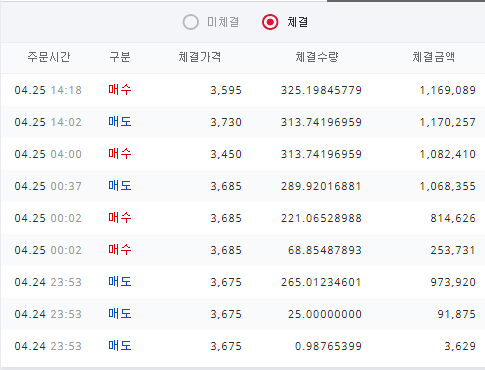Select the 04.25 00:37 order time cell
Image resolution: width=485 pixels, height=370 pixels.
pos(48,186)
